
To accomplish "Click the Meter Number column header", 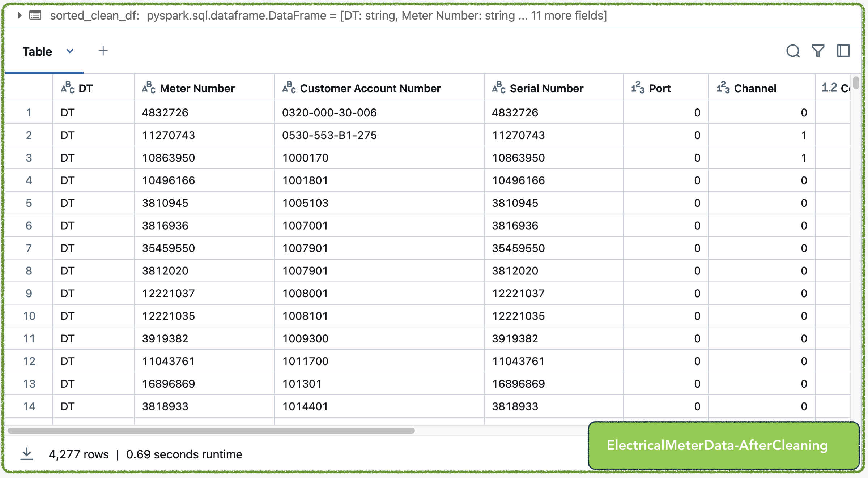I will tap(204, 88).
